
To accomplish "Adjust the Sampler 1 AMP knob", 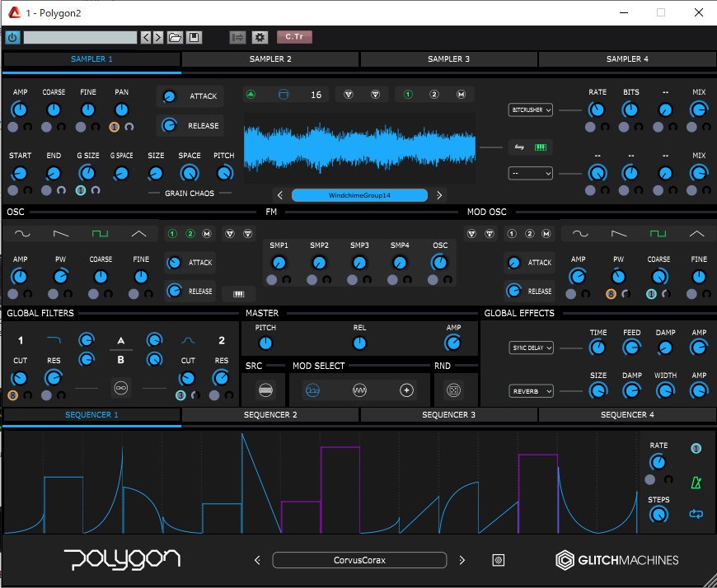I will coord(20,110).
